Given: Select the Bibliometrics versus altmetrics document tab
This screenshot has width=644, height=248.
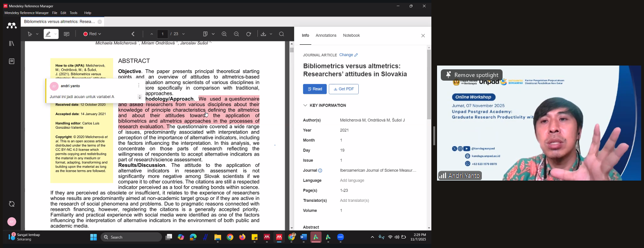Looking at the screenshot, I should [x=59, y=22].
